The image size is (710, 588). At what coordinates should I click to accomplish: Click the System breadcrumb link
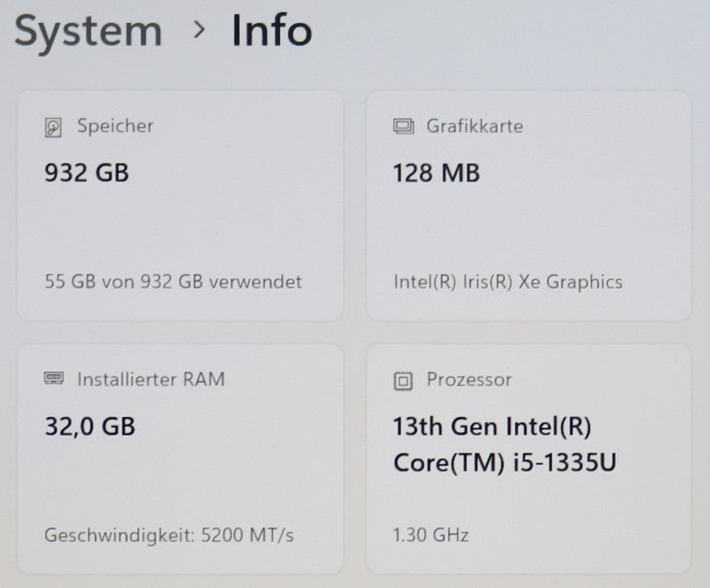[88, 31]
